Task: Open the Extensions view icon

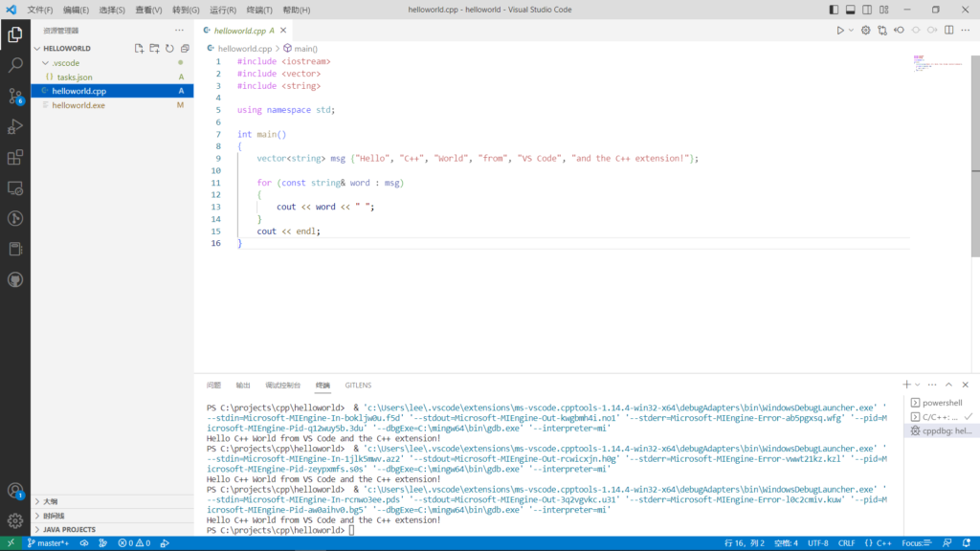Action: pos(15,157)
